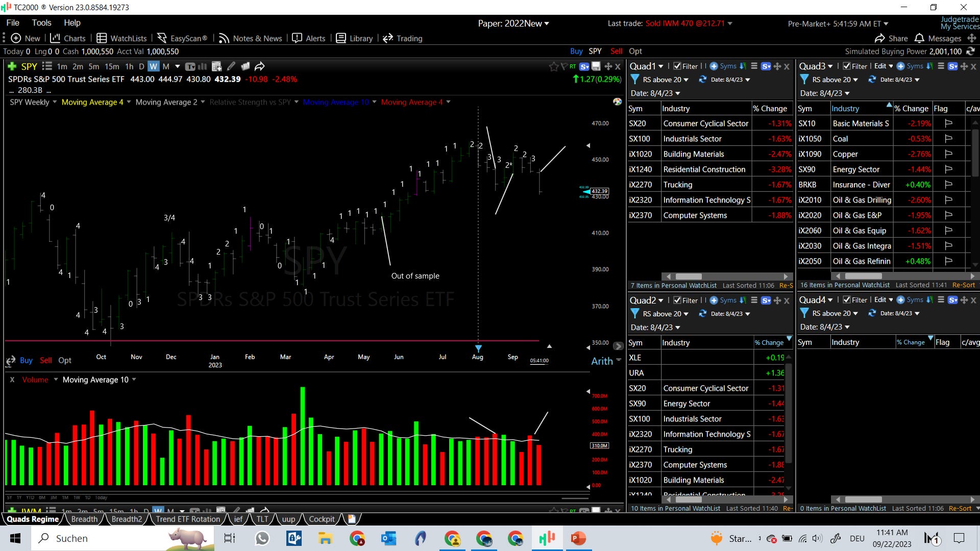
Task: Toggle Quad1 Filter checkbox
Action: (x=677, y=66)
